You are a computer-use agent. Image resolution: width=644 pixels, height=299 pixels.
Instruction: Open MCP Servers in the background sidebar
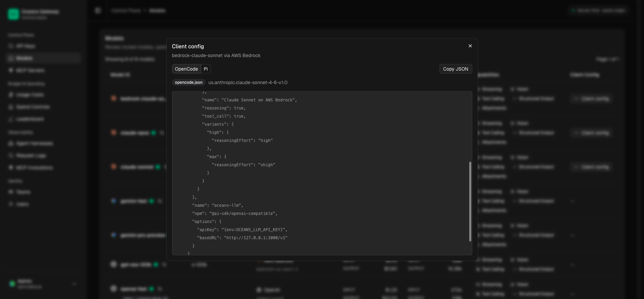pyautogui.click(x=43, y=70)
